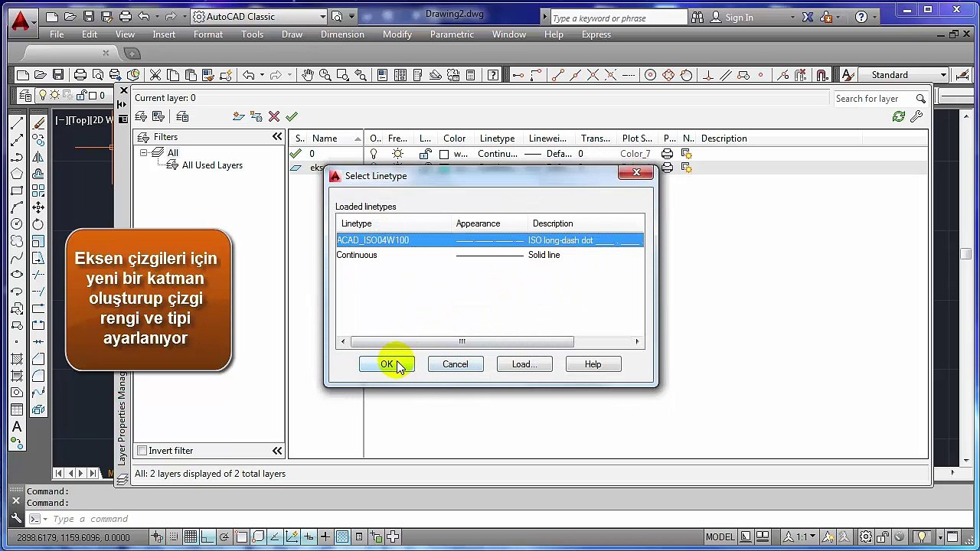Select the Line tool in Draw toolbar

[17, 123]
